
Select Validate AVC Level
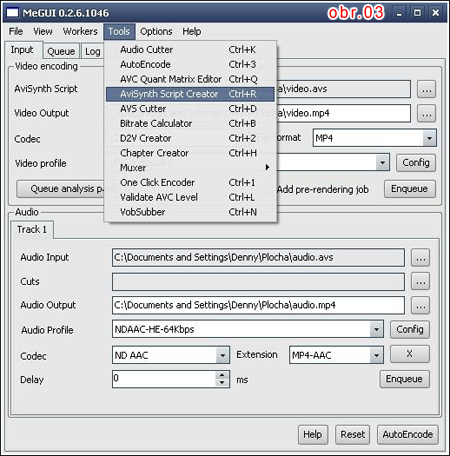[190, 197]
